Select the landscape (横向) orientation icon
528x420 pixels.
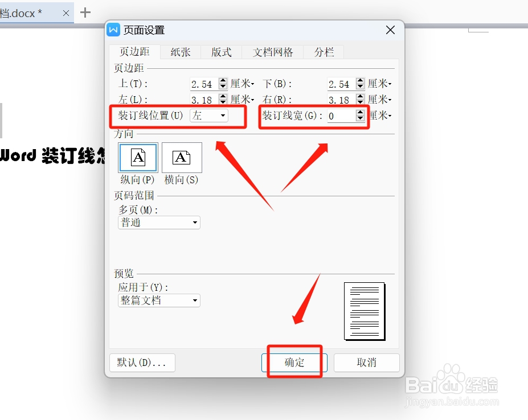[182, 158]
